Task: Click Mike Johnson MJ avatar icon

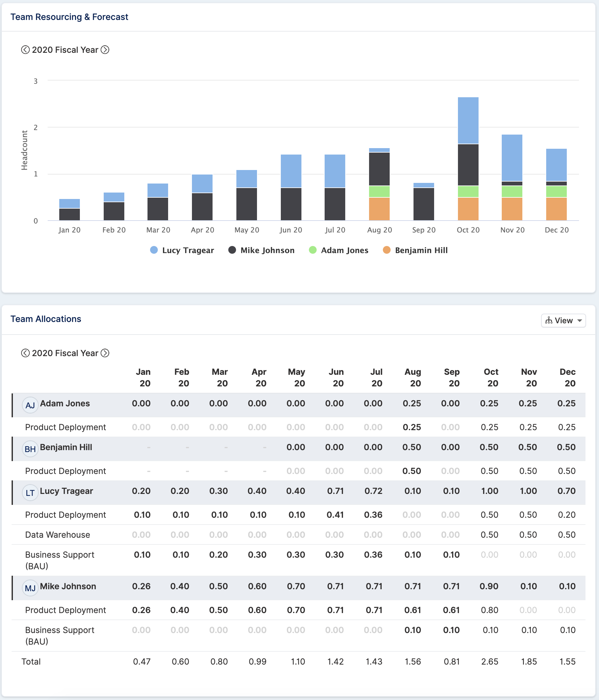Action: (30, 588)
